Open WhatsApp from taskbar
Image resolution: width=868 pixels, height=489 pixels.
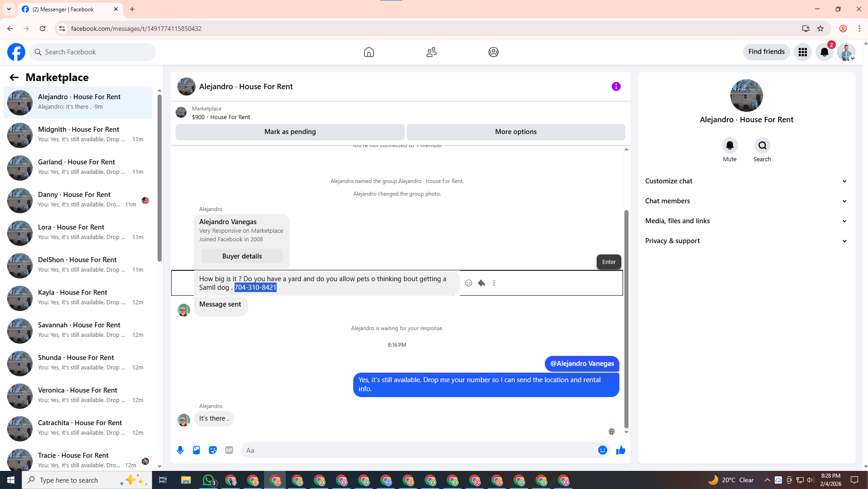209,480
